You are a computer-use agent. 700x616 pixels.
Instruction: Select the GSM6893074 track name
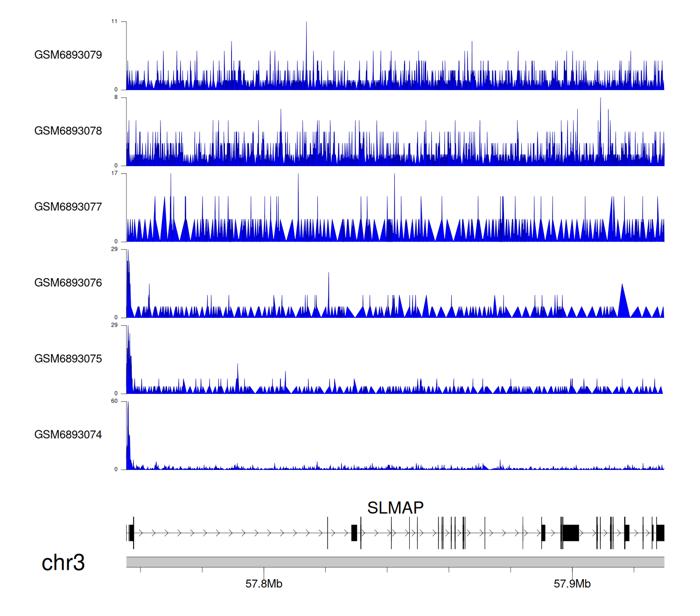click(x=68, y=435)
